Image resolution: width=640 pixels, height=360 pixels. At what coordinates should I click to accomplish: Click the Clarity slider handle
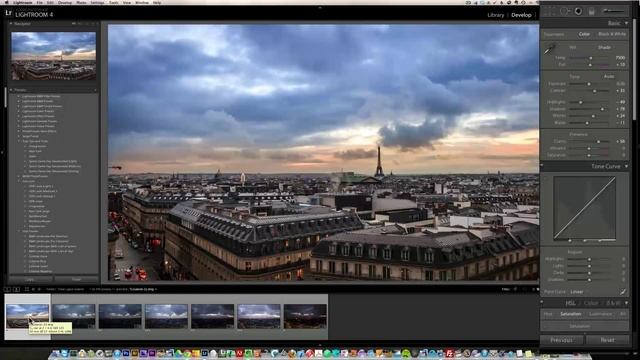[x=598, y=141]
